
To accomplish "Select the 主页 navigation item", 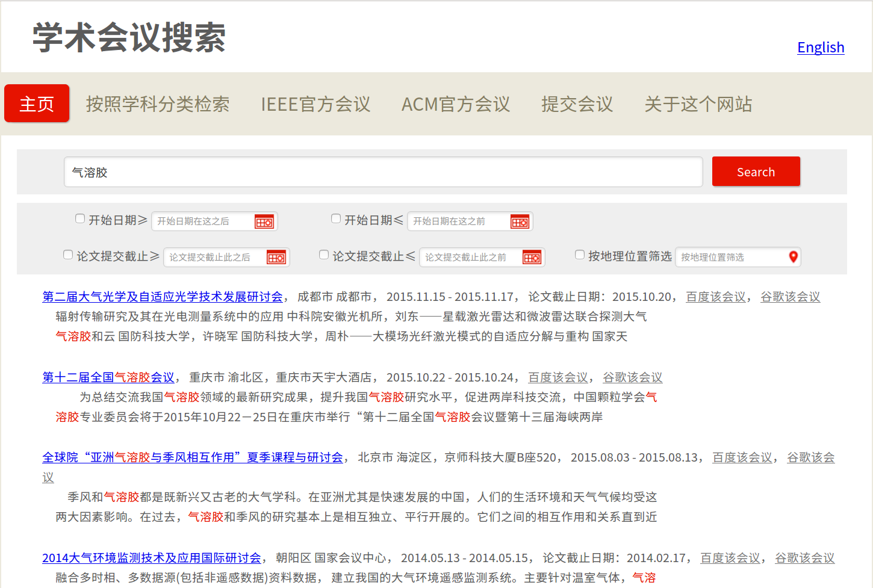I will click(37, 104).
